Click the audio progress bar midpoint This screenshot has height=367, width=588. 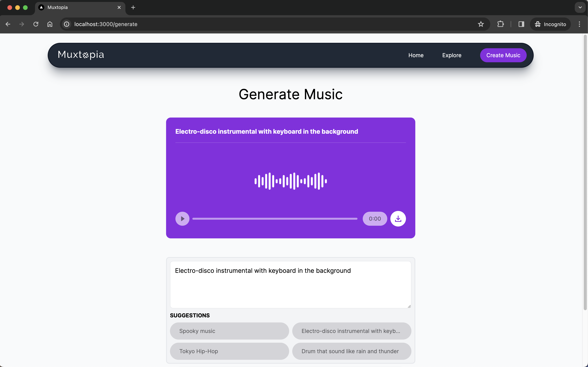click(275, 219)
